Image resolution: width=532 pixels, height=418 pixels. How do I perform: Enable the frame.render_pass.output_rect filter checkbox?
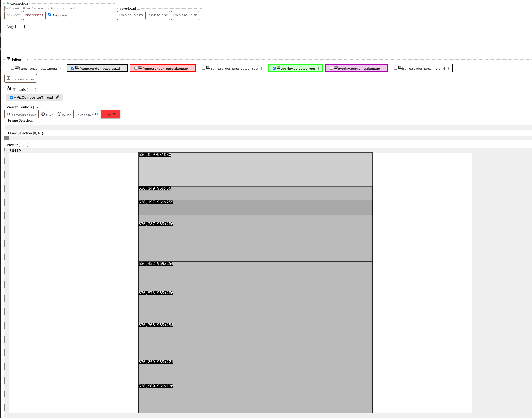[204, 68]
